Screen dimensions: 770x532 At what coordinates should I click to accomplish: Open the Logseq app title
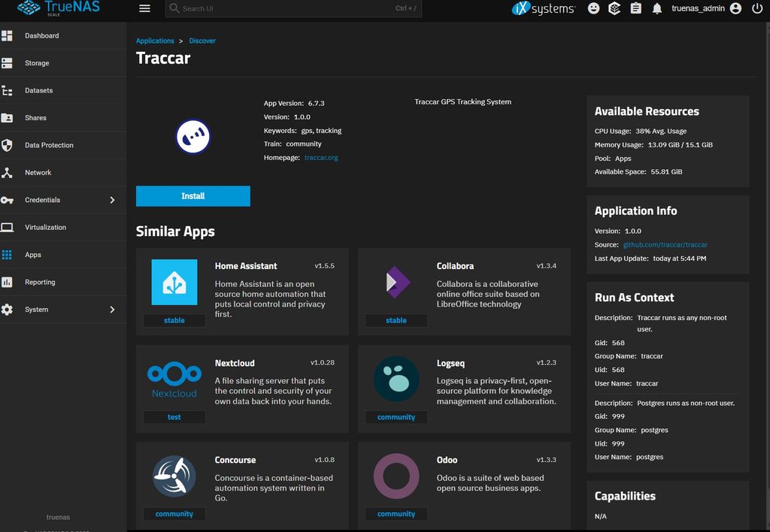point(450,363)
